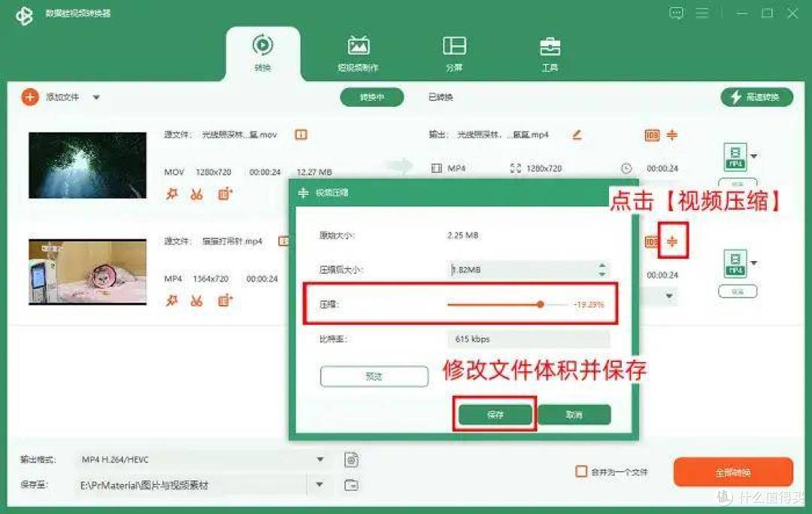Expand the 添加文件 dropdown arrow

[x=96, y=97]
